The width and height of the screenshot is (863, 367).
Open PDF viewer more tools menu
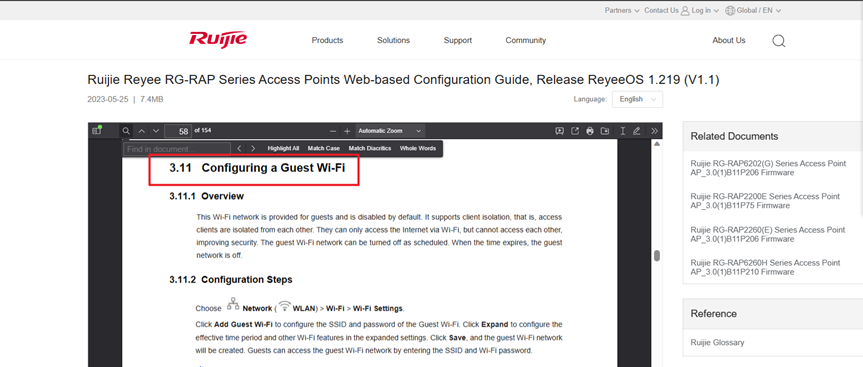pos(654,131)
